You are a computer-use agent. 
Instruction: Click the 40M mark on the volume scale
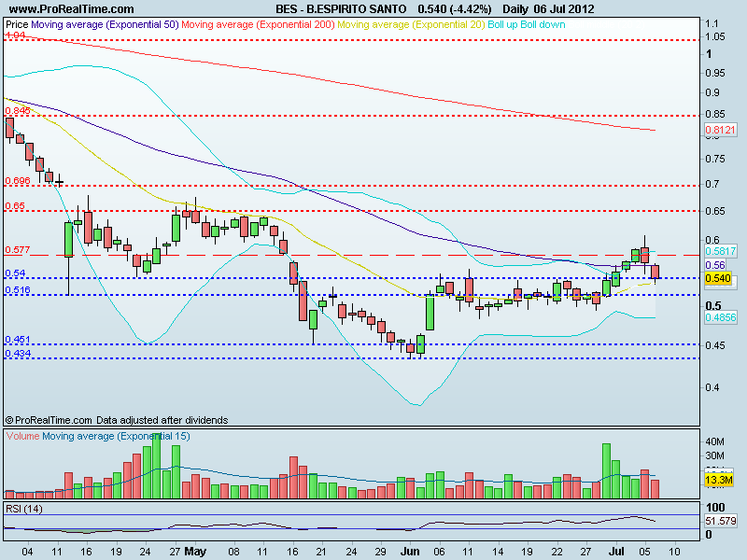[714, 441]
